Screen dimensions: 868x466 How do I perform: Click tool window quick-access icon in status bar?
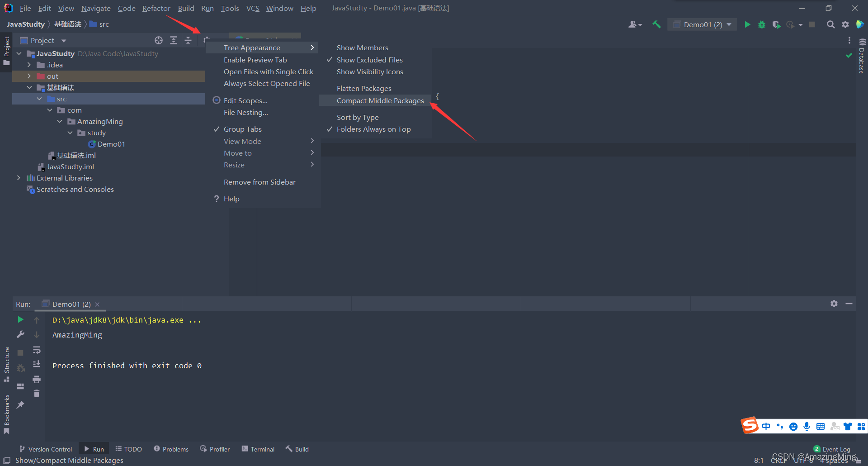[x=7, y=460]
